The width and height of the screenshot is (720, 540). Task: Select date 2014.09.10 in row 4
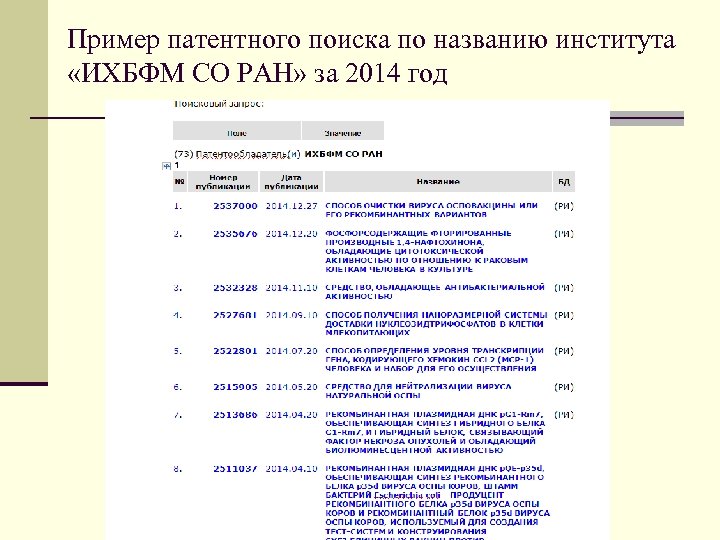pyautogui.click(x=292, y=315)
